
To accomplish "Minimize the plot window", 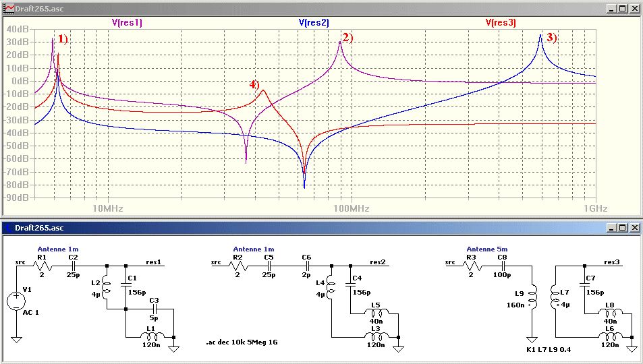I will pyautogui.click(x=611, y=8).
